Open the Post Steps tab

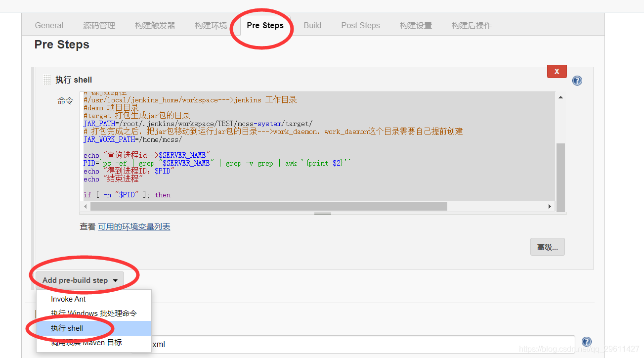tap(360, 25)
